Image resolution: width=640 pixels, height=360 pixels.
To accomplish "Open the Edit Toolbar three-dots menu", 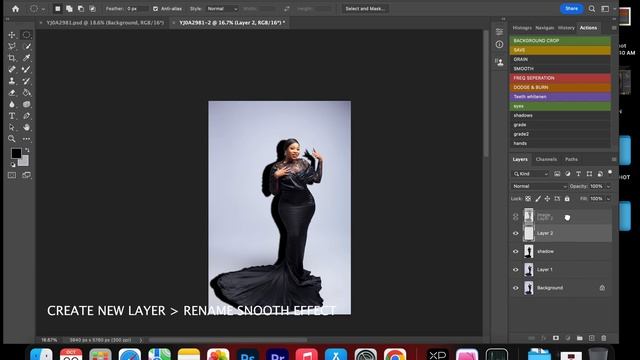I will tap(27, 139).
